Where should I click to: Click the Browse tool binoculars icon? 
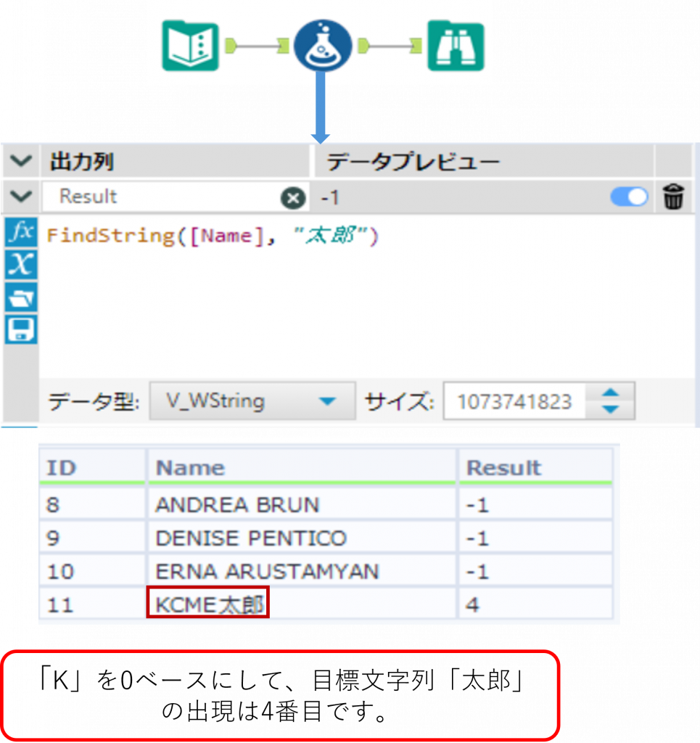(x=455, y=46)
